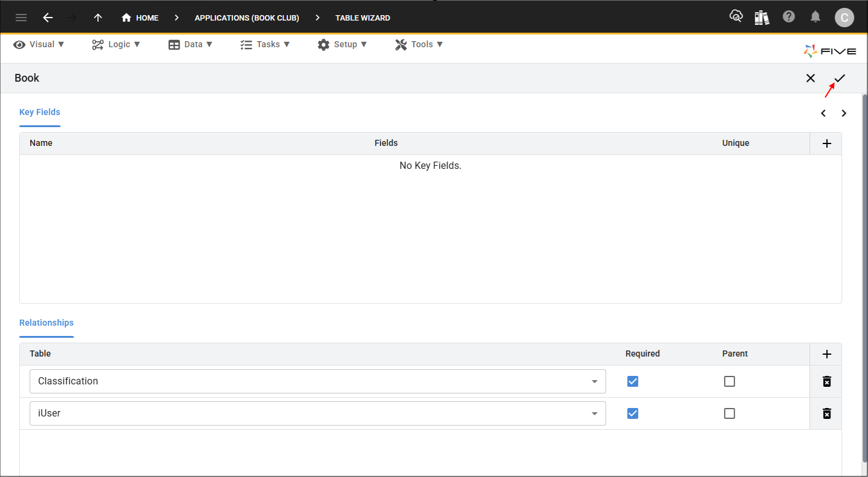The image size is (868, 477).
Task: Uncheck Required for Classification
Action: [633, 381]
